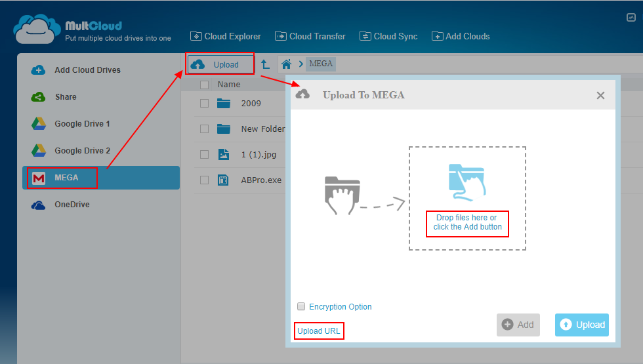Click the Upload toolbar button

220,64
